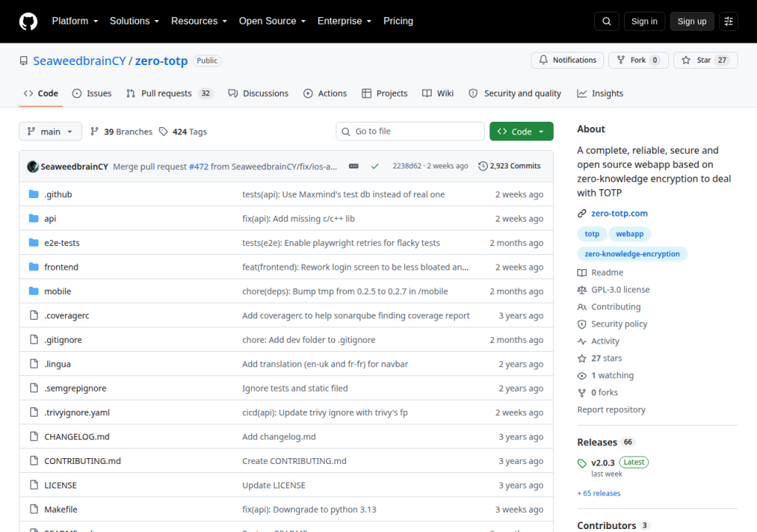Image resolution: width=757 pixels, height=532 pixels.
Task: Open commit 'fix(api): Downgrade to python 3.13'
Action: click(309, 509)
